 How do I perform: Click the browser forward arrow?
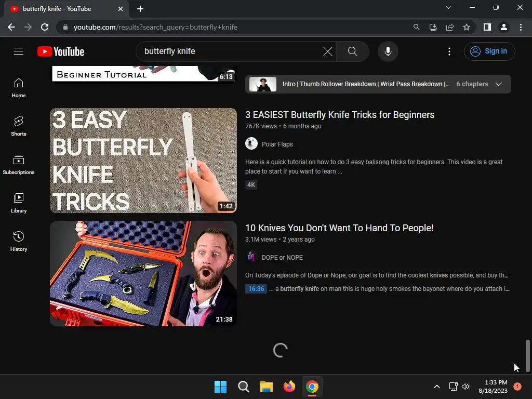28,27
